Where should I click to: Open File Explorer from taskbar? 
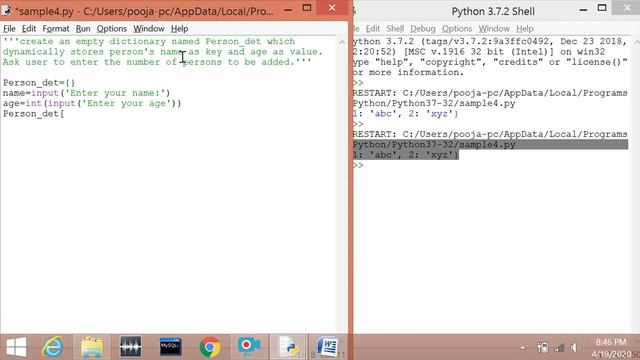(92, 347)
